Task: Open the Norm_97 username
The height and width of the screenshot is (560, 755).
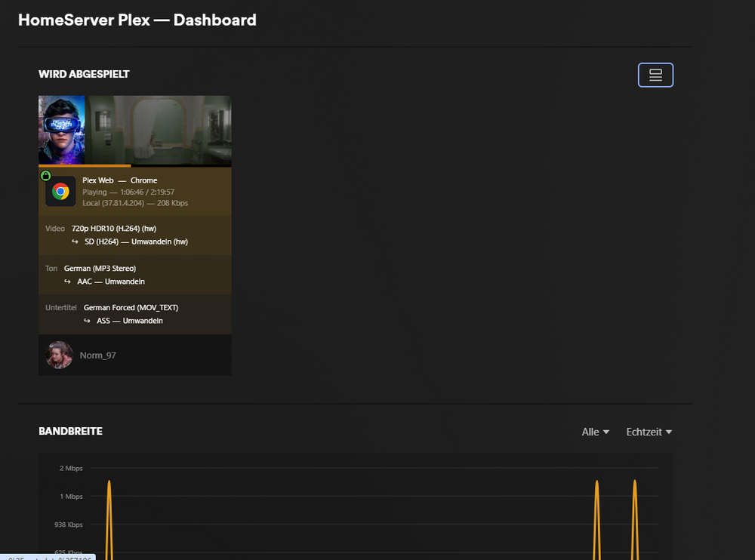Action: tap(97, 355)
